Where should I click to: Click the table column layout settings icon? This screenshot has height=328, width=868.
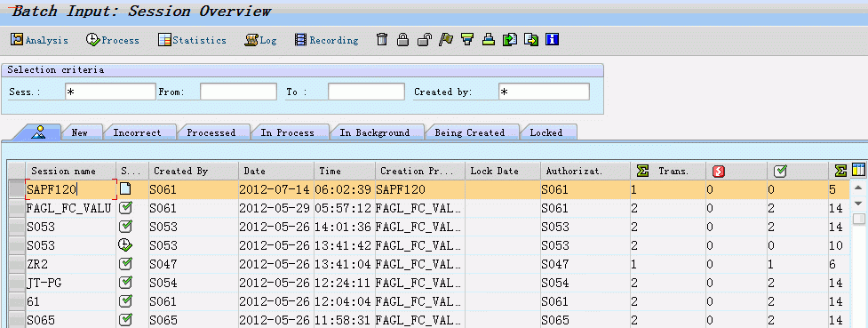click(x=858, y=170)
